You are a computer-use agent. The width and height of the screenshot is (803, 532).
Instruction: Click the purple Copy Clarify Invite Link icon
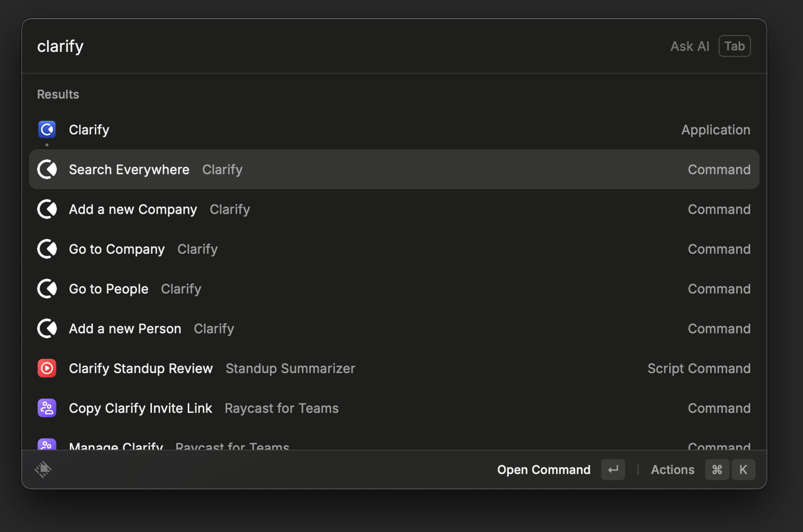(47, 408)
